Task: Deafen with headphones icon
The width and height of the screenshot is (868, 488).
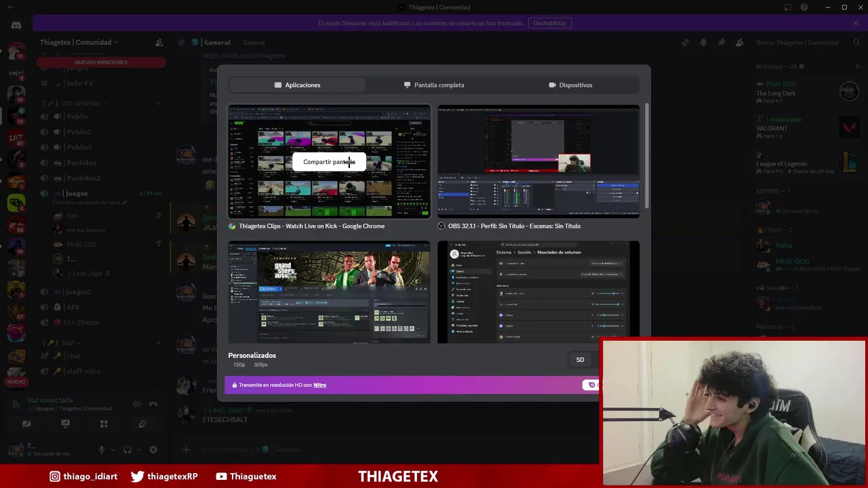Action: tap(127, 449)
